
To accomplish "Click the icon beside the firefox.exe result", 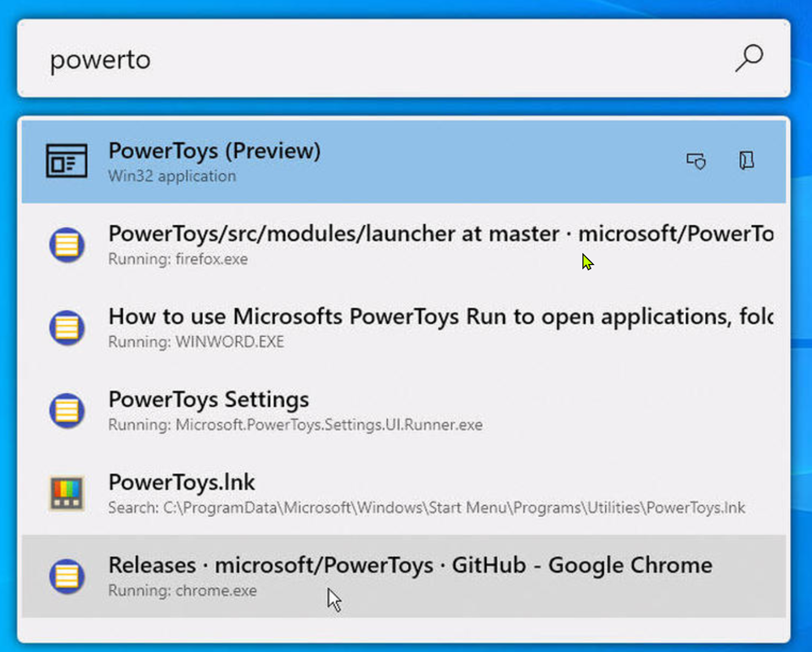I will click(66, 244).
